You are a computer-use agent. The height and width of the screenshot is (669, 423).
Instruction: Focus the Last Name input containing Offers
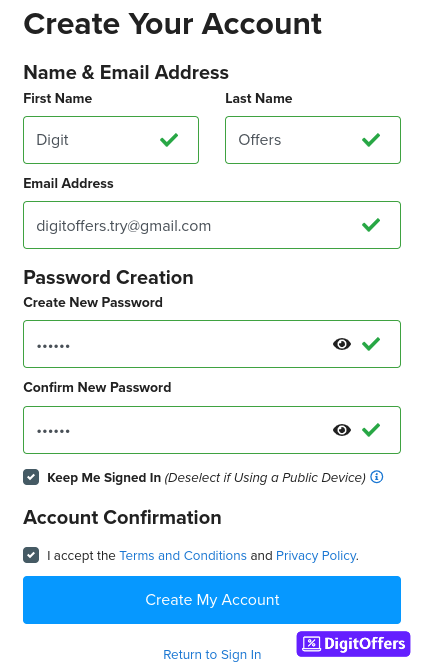tap(313, 140)
